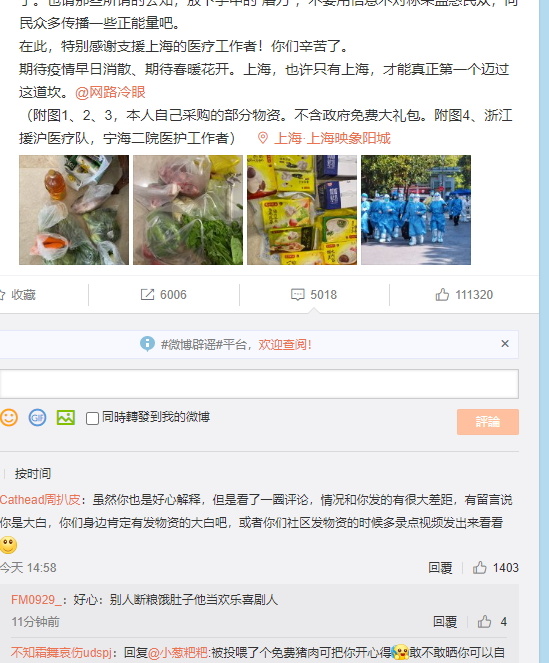
Task: Open the 欢迎查阅 link
Action: 285,345
